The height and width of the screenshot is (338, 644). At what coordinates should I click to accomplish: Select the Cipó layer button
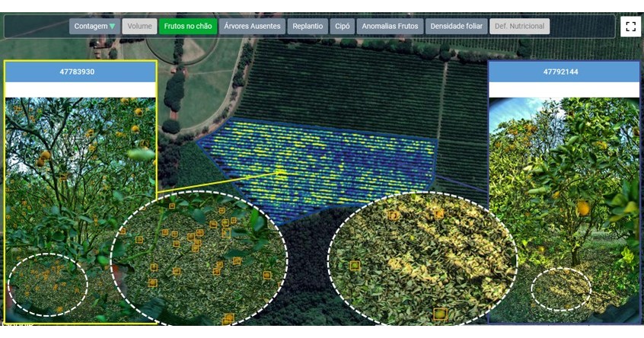(x=342, y=27)
